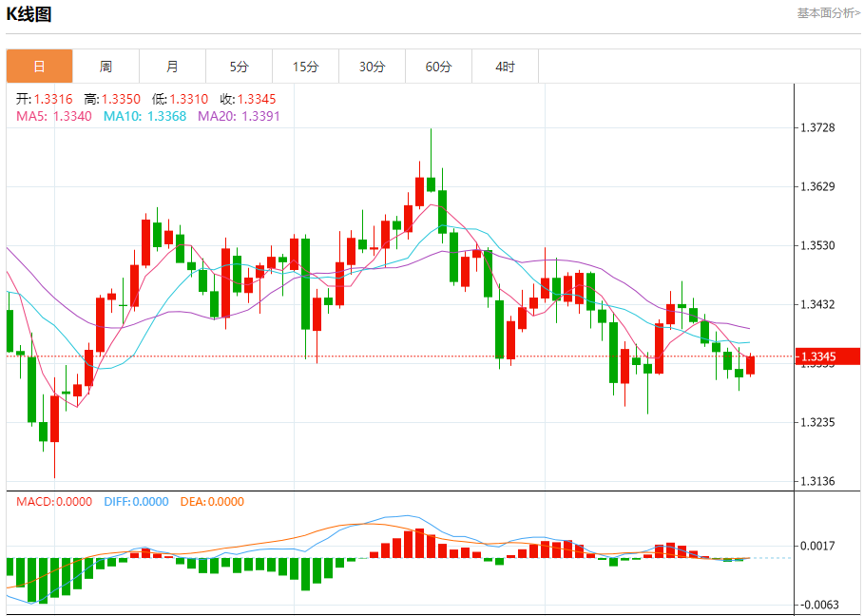Click the 收: 1.3345 close value
Screen dimensions: 864x616
[247, 99]
